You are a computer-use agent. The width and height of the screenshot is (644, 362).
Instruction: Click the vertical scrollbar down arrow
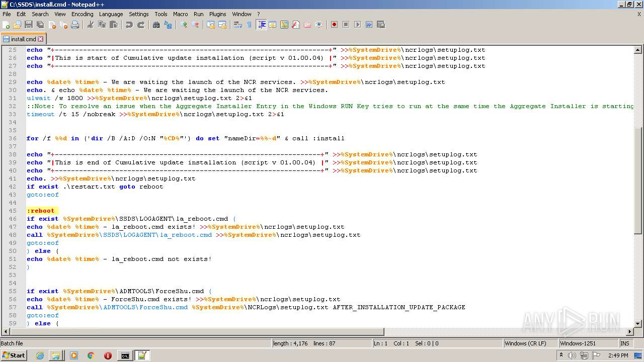click(638, 324)
